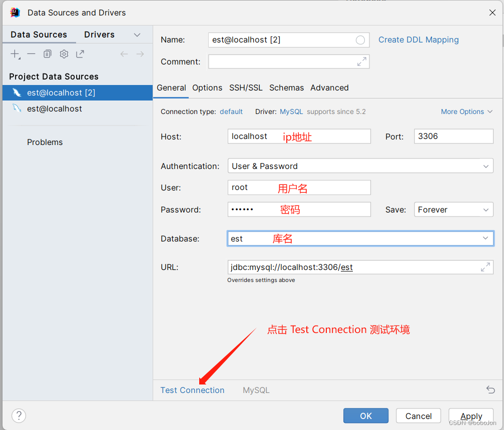Open driver settings gear icon
Screen dimensions: 504x430
point(64,54)
